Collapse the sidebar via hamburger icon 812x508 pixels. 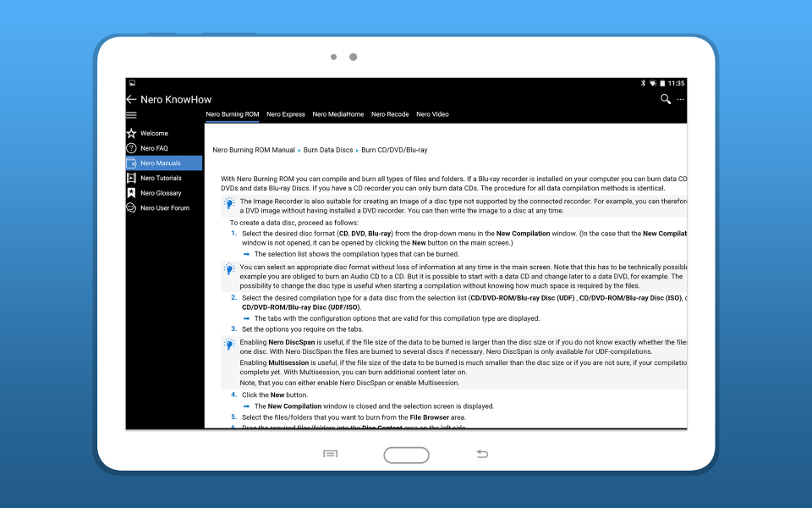pos(131,114)
